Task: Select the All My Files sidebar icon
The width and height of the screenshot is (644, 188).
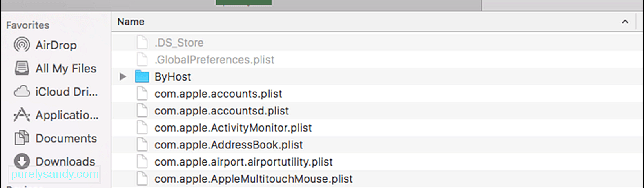Action: [22, 68]
